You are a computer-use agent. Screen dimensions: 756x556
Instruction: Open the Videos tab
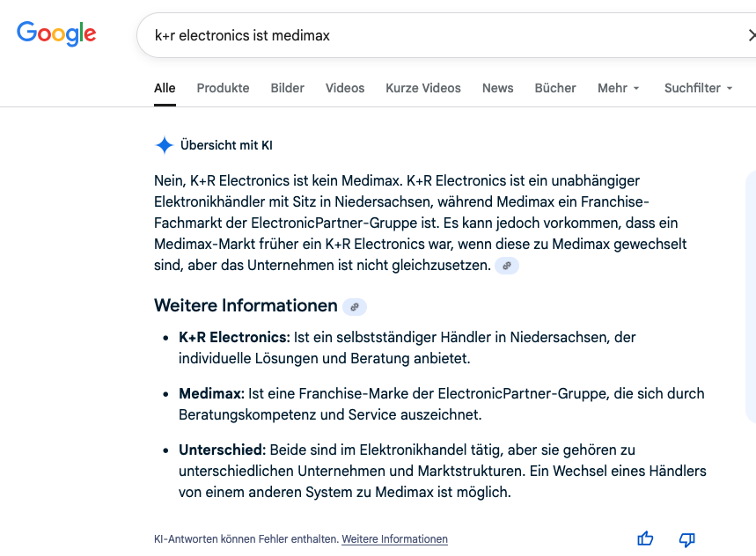click(x=345, y=88)
